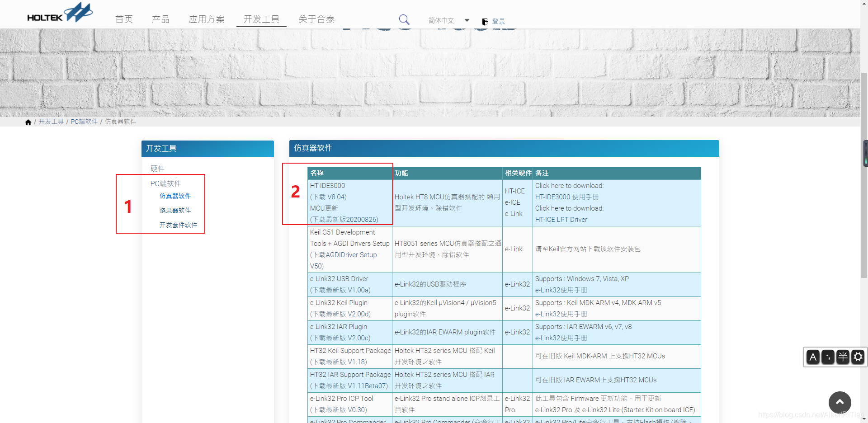Download HT32 Keil Support Package V1.18
The height and width of the screenshot is (423, 868).
[338, 362]
